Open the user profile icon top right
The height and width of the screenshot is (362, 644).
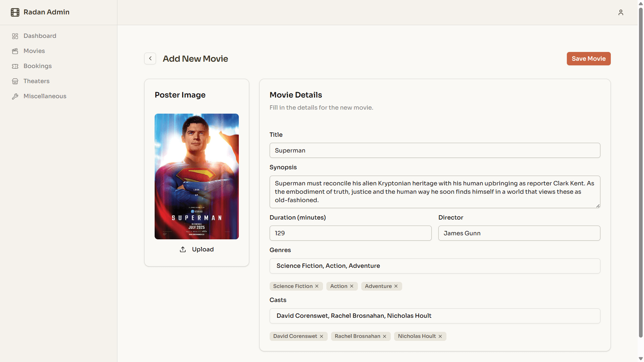[x=621, y=12]
